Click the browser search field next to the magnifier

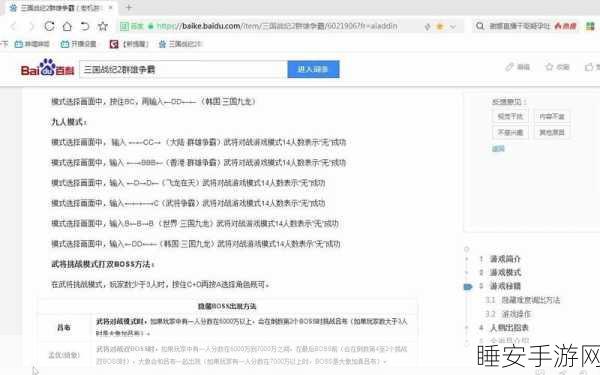coord(520,26)
